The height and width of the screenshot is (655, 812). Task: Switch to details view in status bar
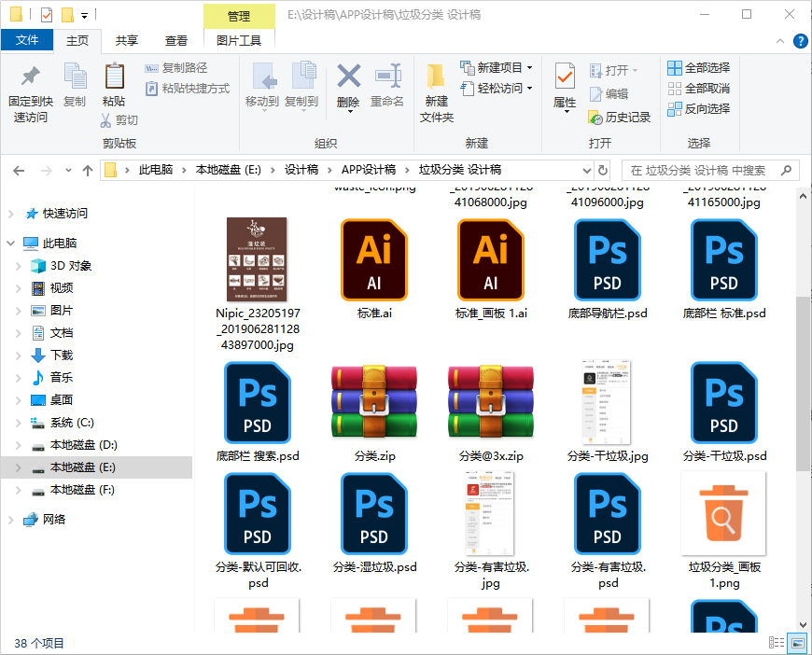click(777, 643)
